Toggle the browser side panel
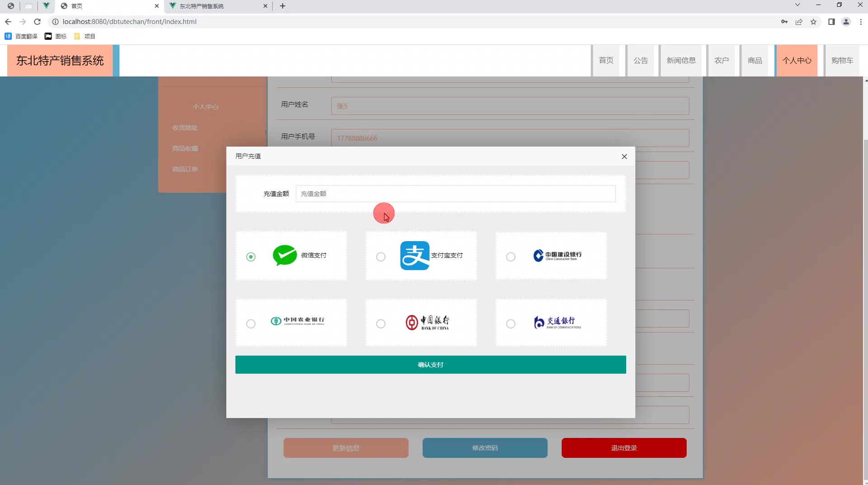 (x=831, y=22)
